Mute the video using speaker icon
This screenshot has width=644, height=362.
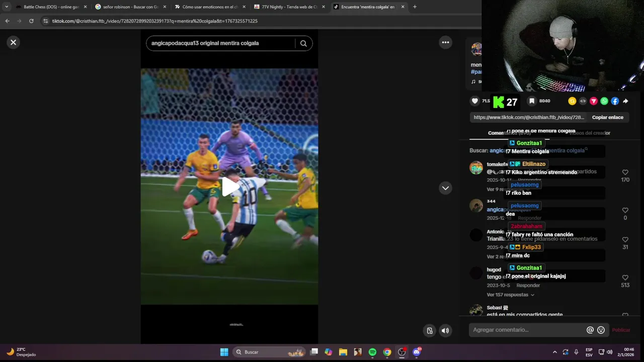(445, 330)
